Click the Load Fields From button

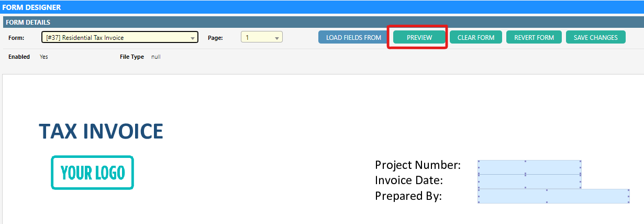(353, 37)
